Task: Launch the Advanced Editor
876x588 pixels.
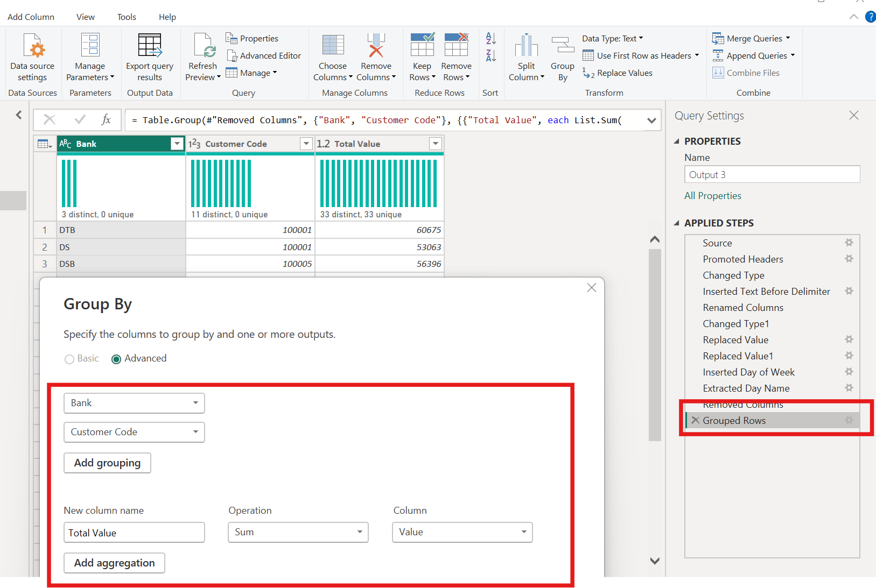Action: click(x=264, y=56)
